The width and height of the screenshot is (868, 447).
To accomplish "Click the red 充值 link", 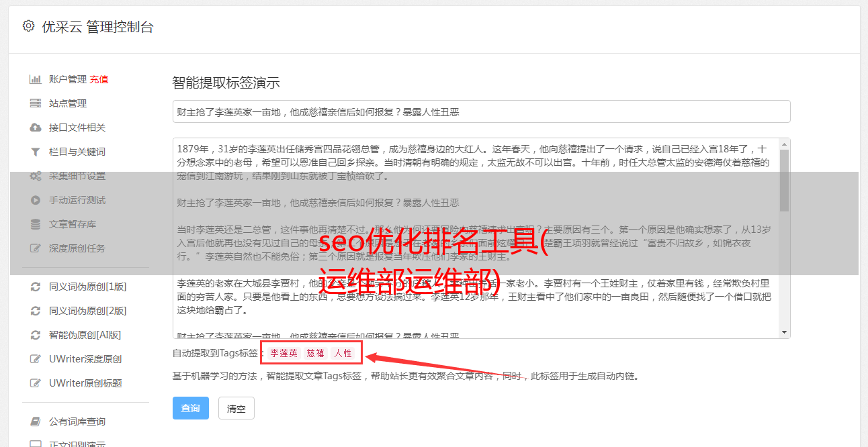I will coord(99,79).
